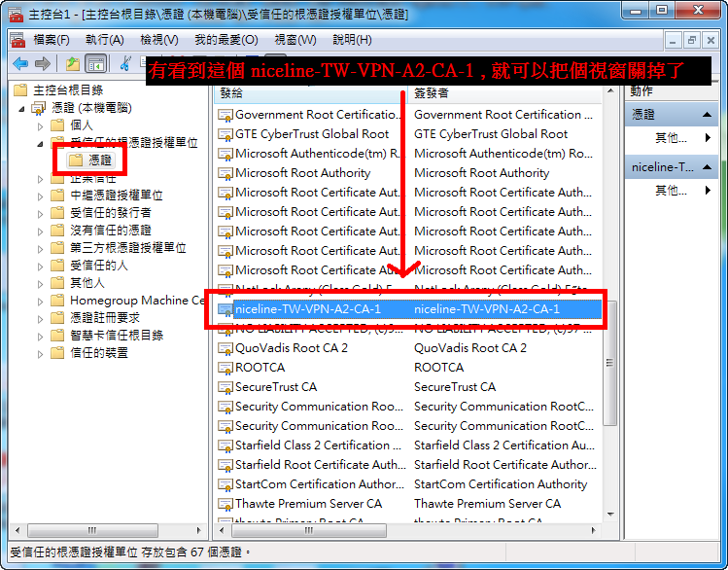Viewport: 728px width, 570px height.
Task: Open the 檔案(F) menu
Action: [x=51, y=40]
